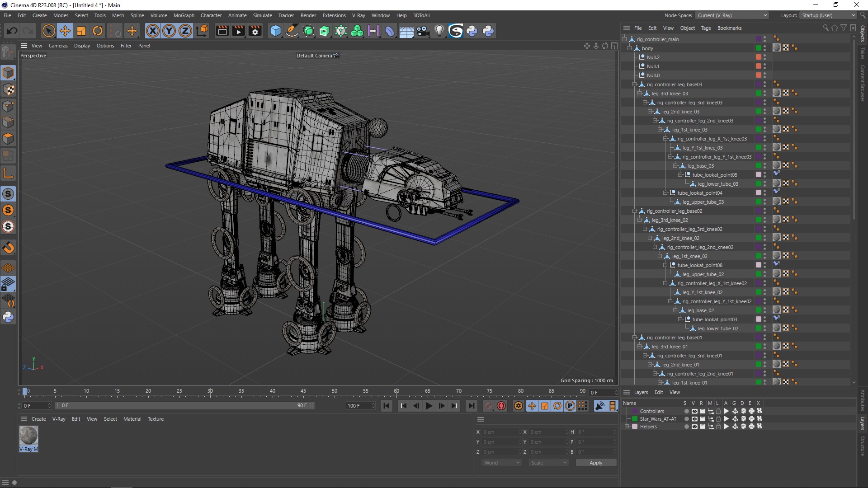
Task: Select the Live Selection tool
Action: [48, 31]
